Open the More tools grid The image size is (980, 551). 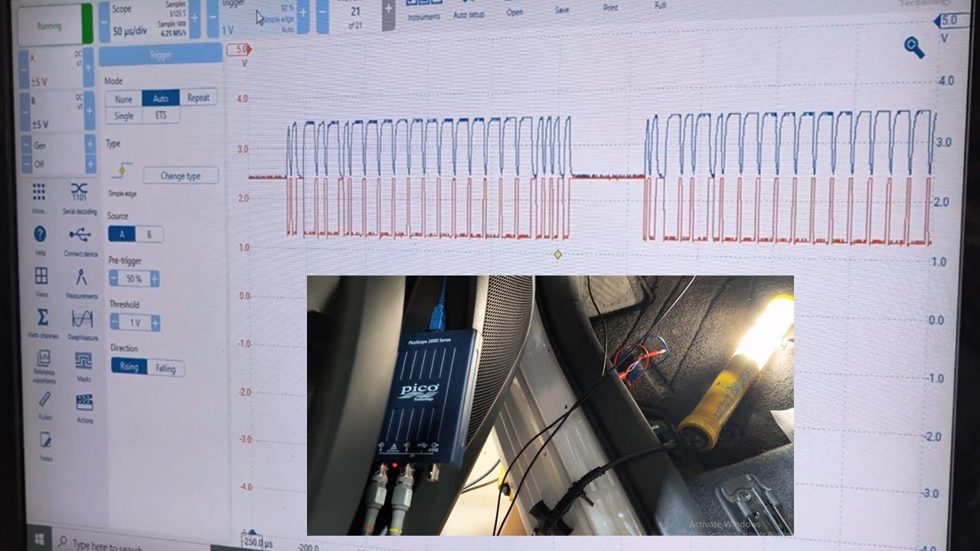(x=39, y=197)
